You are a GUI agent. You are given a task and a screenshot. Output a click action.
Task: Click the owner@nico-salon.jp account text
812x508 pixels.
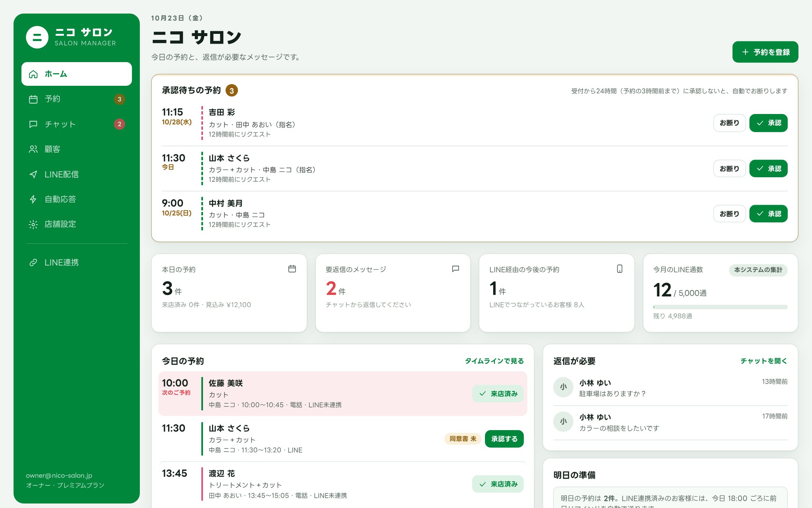coord(59,476)
